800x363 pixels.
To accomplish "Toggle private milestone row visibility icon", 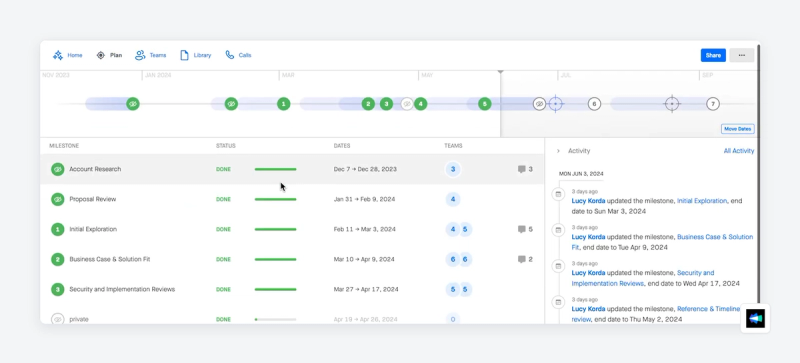I will 58,319.
